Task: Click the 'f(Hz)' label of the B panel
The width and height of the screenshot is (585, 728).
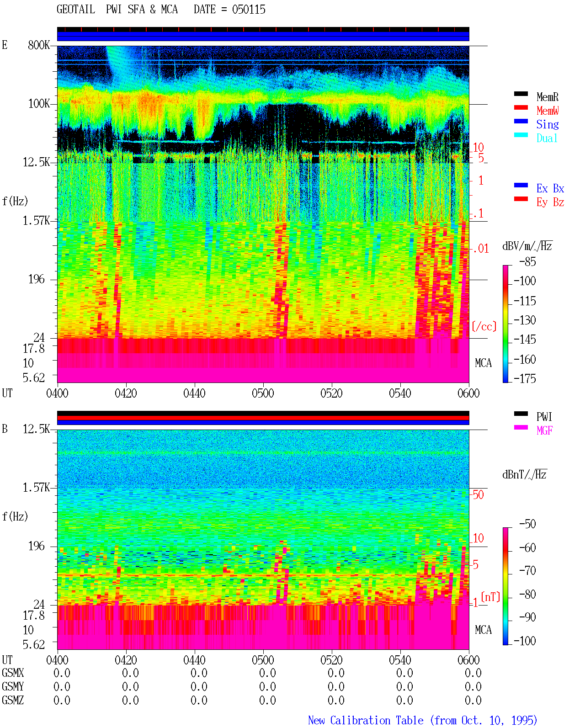Action: click(x=15, y=516)
